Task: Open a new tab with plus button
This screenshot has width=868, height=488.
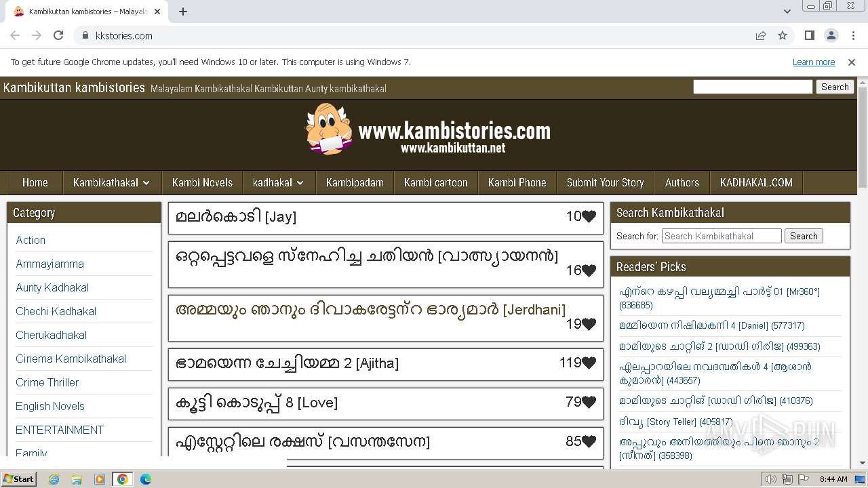Action: pyautogui.click(x=183, y=12)
